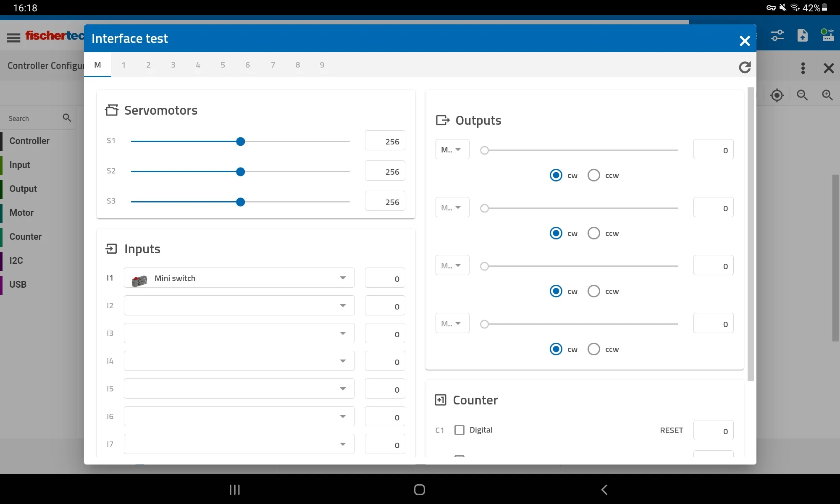Click the zoom out magnifier icon
Image resolution: width=840 pixels, height=504 pixels.
click(802, 95)
